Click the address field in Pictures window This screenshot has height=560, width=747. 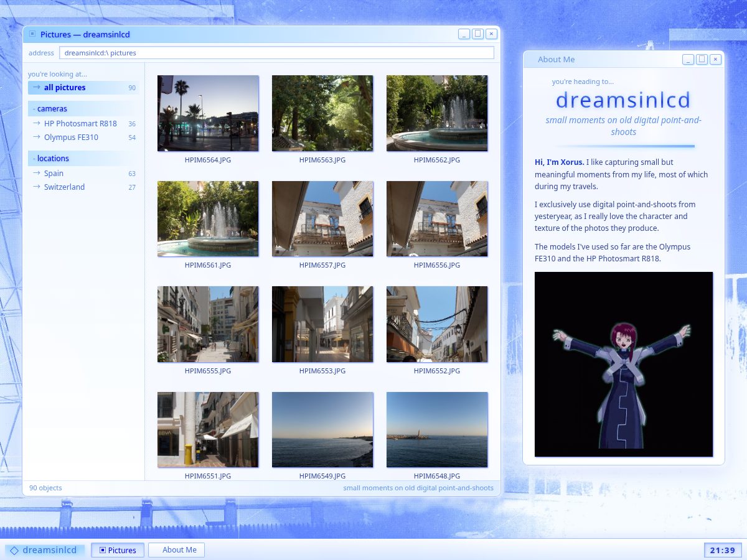click(x=276, y=53)
